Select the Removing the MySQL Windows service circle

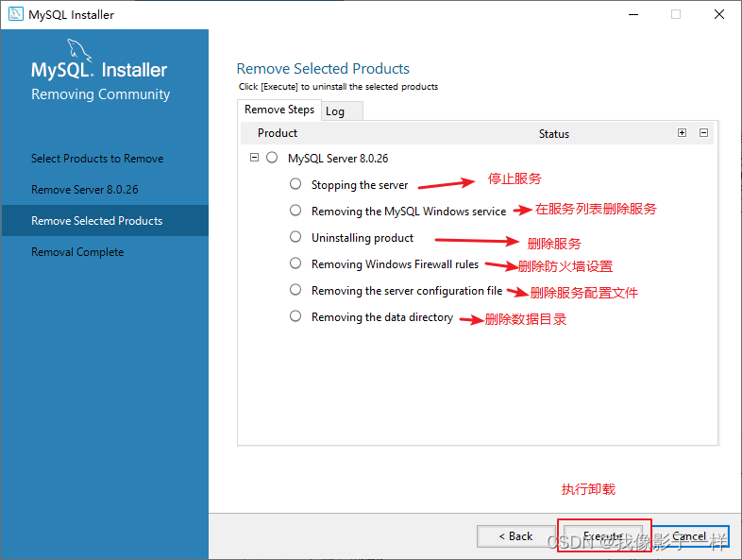coord(295,211)
